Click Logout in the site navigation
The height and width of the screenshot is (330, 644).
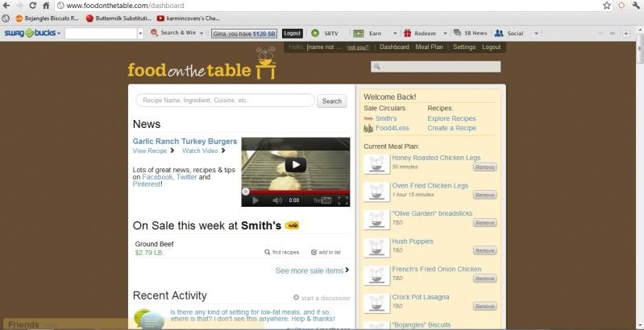pyautogui.click(x=491, y=47)
